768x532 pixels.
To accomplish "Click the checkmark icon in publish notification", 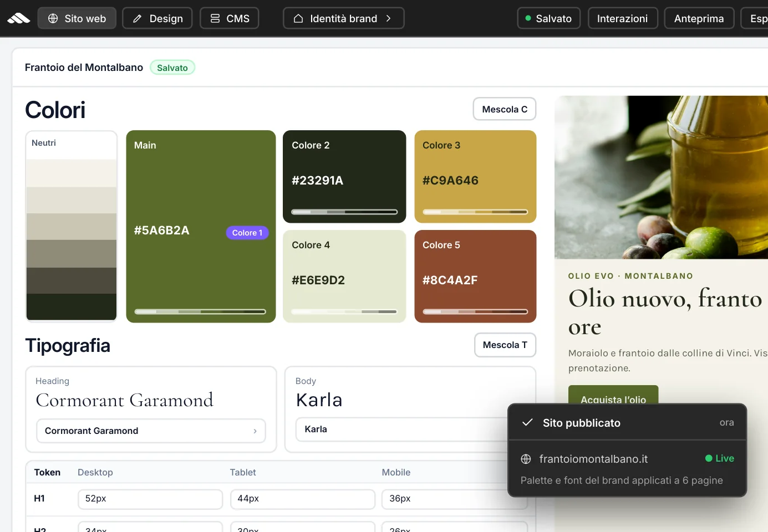I will pos(528,422).
